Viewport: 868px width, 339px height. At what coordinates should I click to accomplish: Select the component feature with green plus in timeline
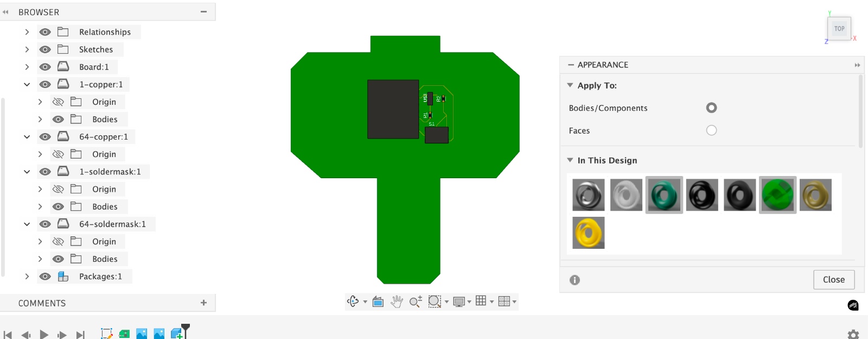(x=177, y=334)
